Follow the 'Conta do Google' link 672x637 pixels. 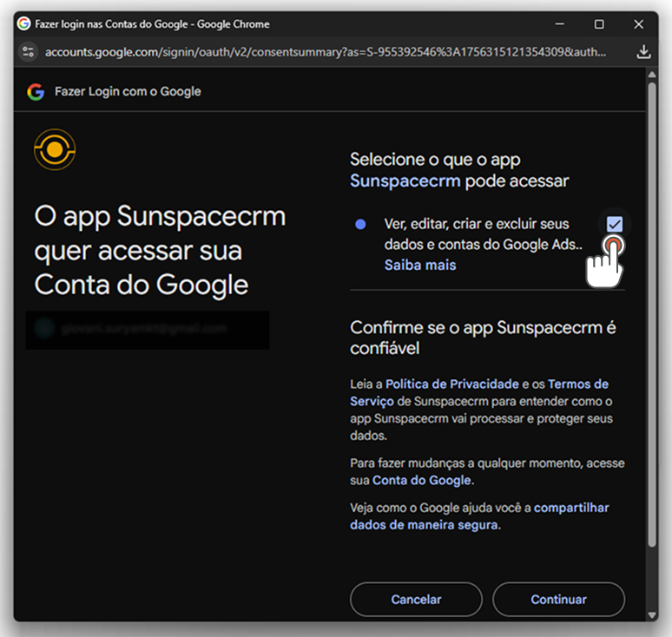point(422,480)
